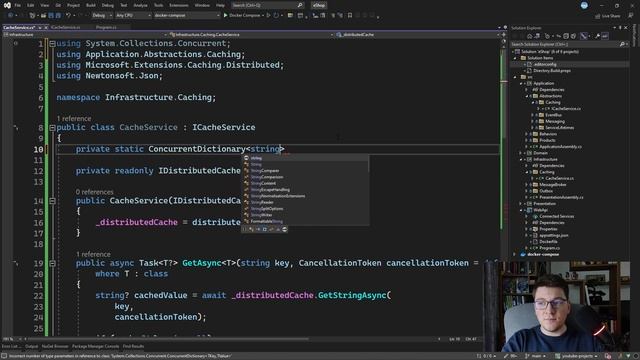Click the Start Without Debugging icon
The image size is (640, 360).
(x=268, y=16)
